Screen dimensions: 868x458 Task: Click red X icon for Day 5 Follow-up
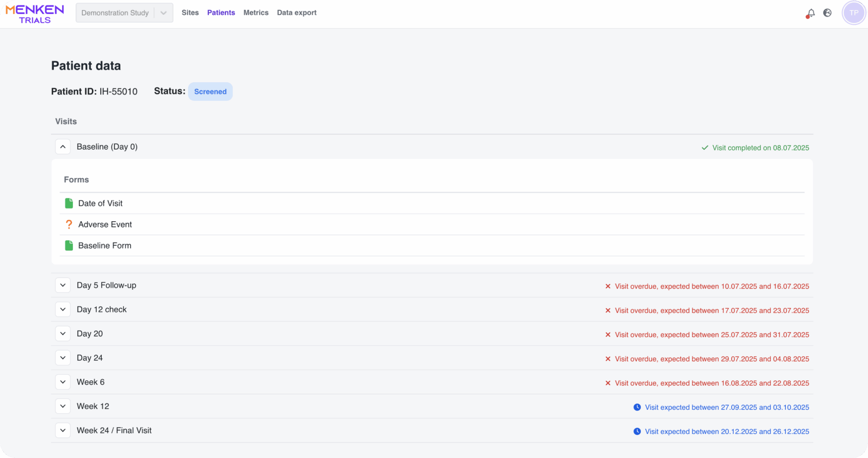pos(608,286)
